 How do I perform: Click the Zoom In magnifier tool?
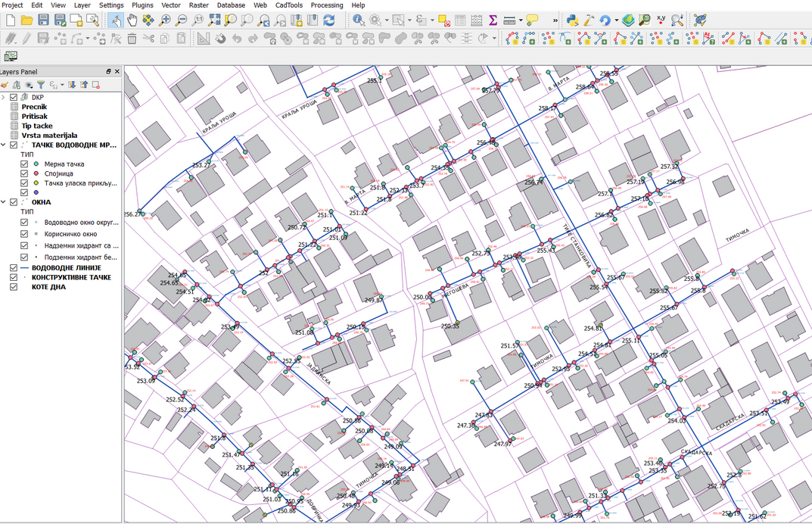(165, 20)
